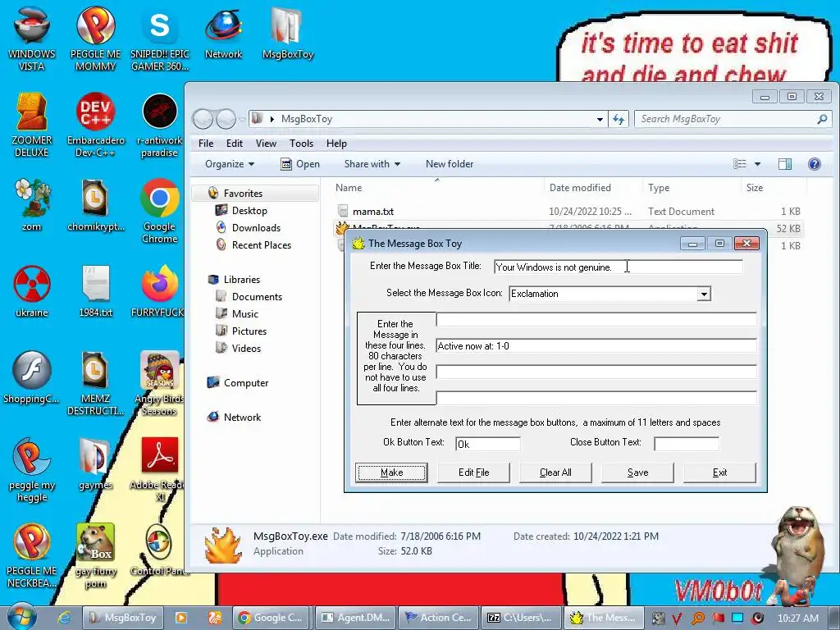Open chomikrypt desktop icon
Screen dimensions: 840x630
95,204
